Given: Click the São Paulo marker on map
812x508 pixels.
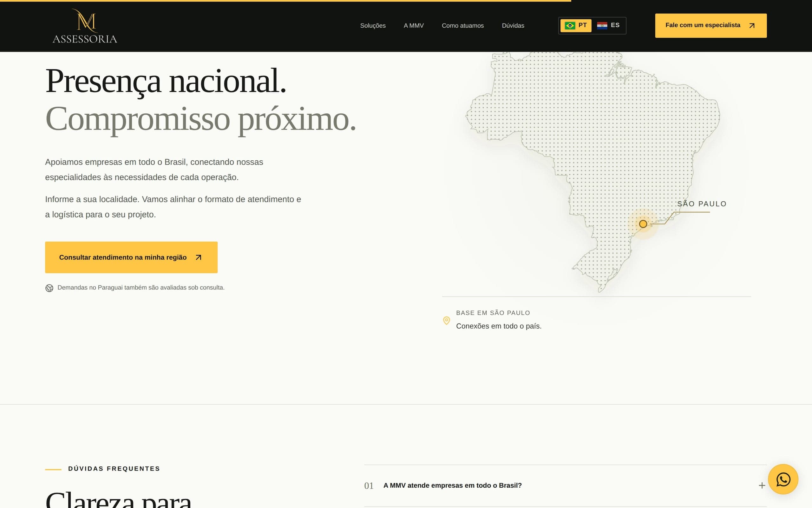Looking at the screenshot, I should (643, 224).
